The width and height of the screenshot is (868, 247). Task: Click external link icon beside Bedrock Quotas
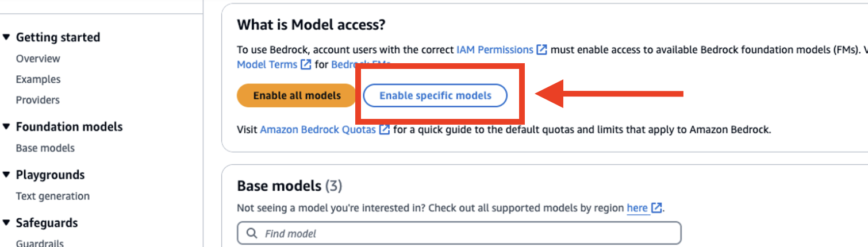(x=385, y=130)
